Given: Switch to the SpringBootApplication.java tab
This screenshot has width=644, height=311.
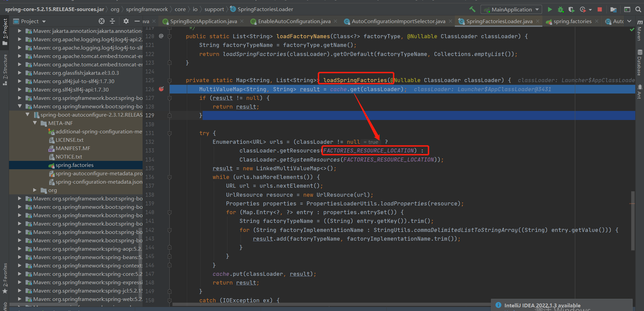Looking at the screenshot, I should pyautogui.click(x=203, y=21).
